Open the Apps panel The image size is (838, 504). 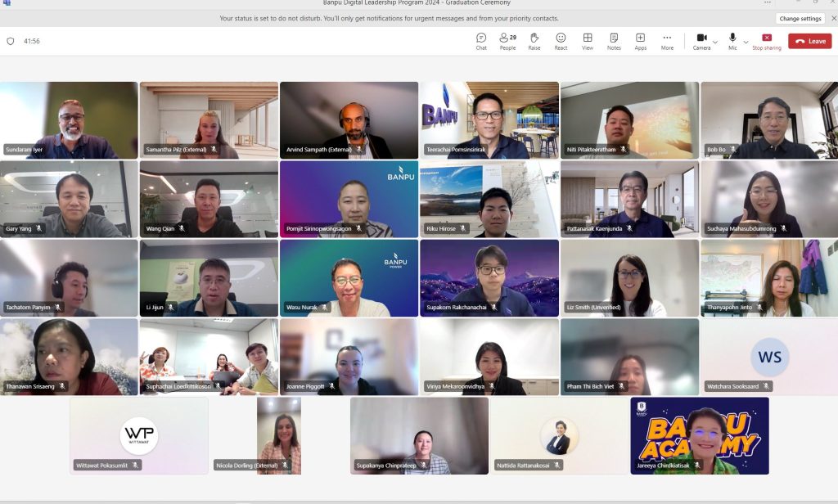640,41
